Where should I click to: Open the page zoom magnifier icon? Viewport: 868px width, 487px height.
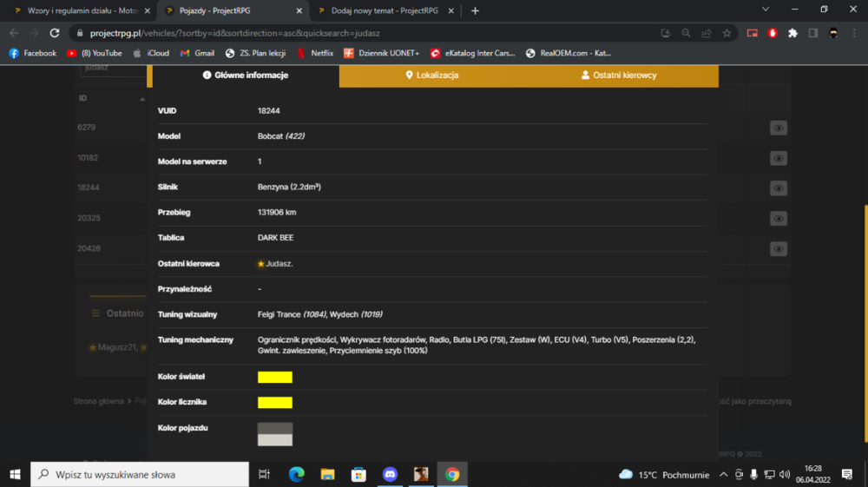pyautogui.click(x=686, y=33)
